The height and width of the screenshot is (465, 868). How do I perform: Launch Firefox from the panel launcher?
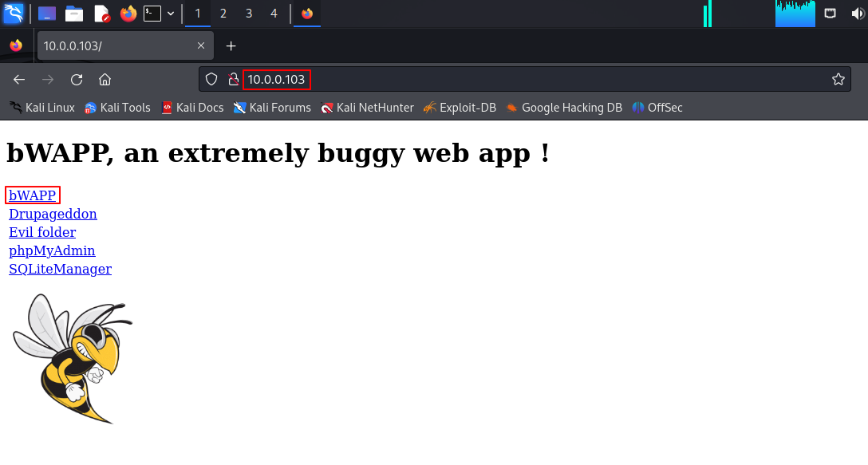pos(128,14)
